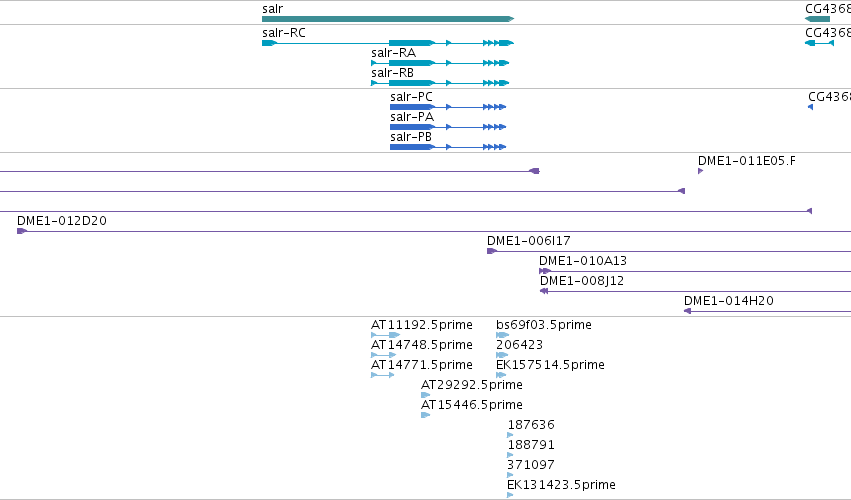Click the AT29292.5prime label
Viewport: 851px width, 500px height.
point(472,385)
